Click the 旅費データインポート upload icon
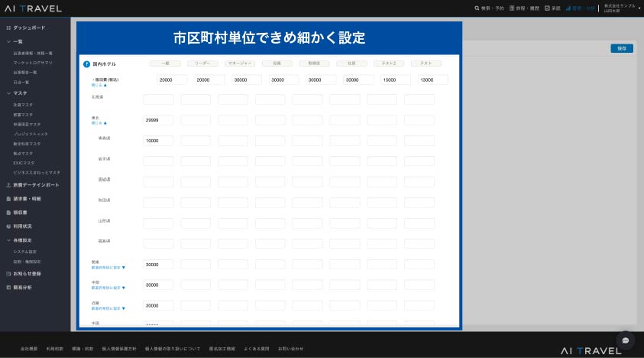Screen dimensions: 644x358 [x=8, y=185]
